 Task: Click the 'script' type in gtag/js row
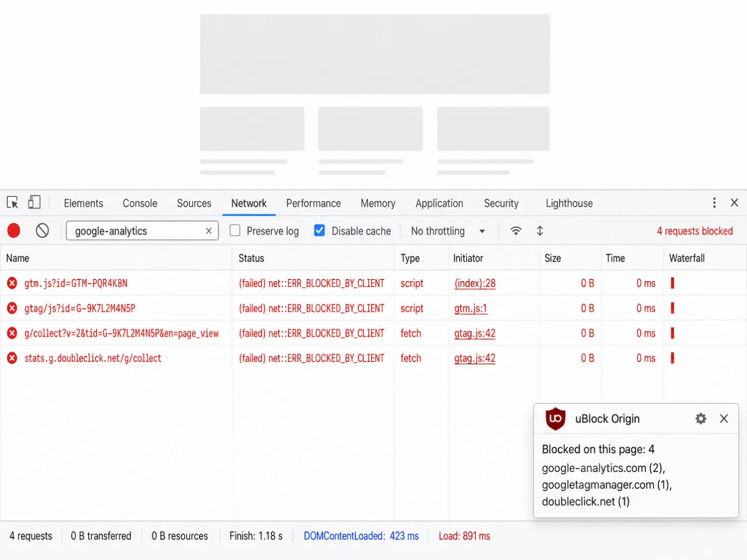pos(412,308)
